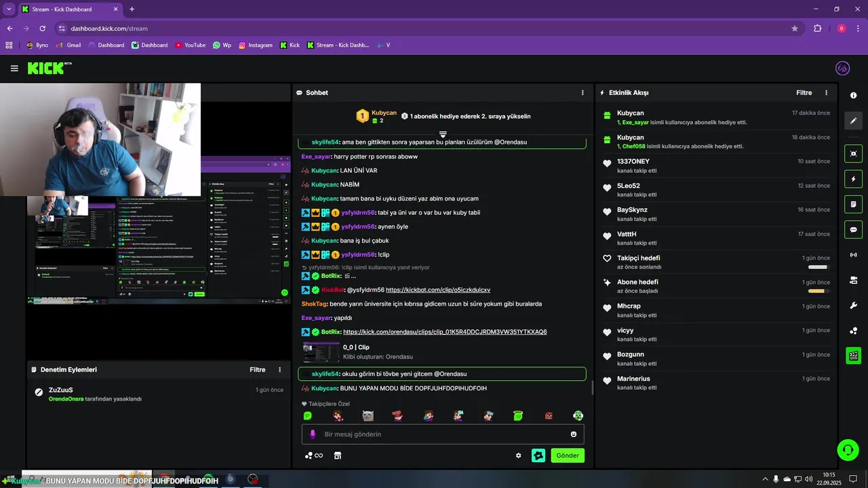This screenshot has width=868, height=488.
Task: Click 5Leo52 follow event row
Action: click(x=716, y=190)
